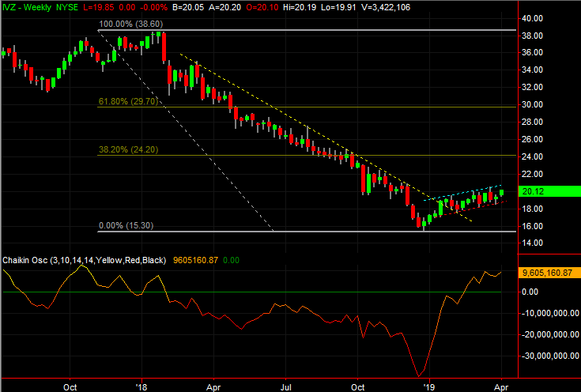This screenshot has height=392, width=581.
Task: Click the bid value B=20.05
Action: click(188, 7)
